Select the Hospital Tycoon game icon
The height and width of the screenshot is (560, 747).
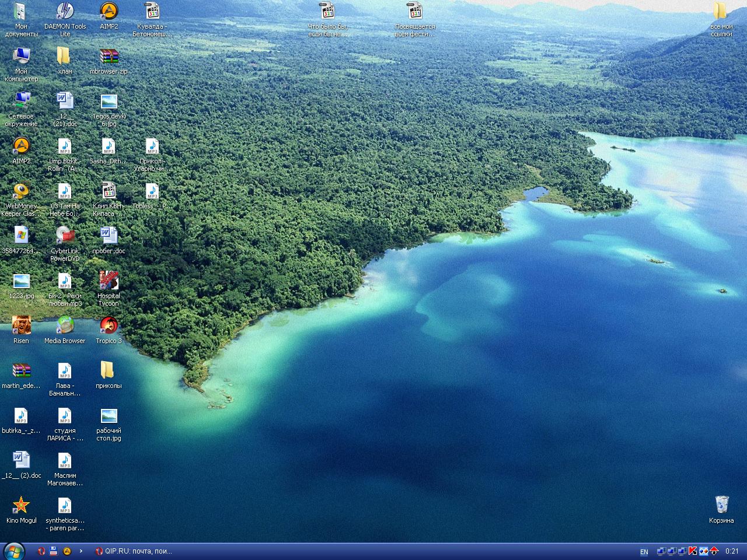109,289
